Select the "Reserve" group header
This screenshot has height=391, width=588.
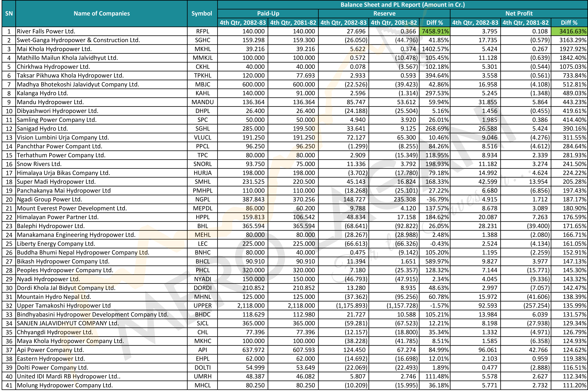click(x=384, y=13)
